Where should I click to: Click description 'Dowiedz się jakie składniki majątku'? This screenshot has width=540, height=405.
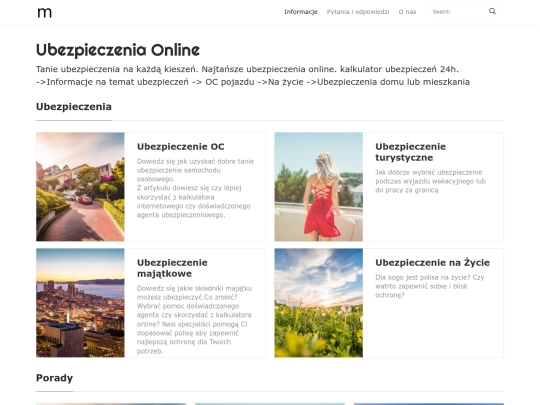194,288
